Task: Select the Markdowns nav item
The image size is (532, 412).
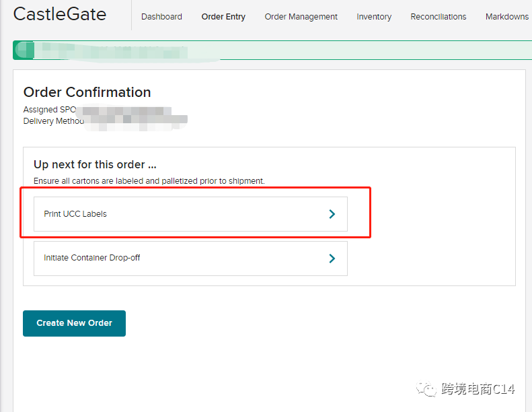Action: pyautogui.click(x=507, y=17)
